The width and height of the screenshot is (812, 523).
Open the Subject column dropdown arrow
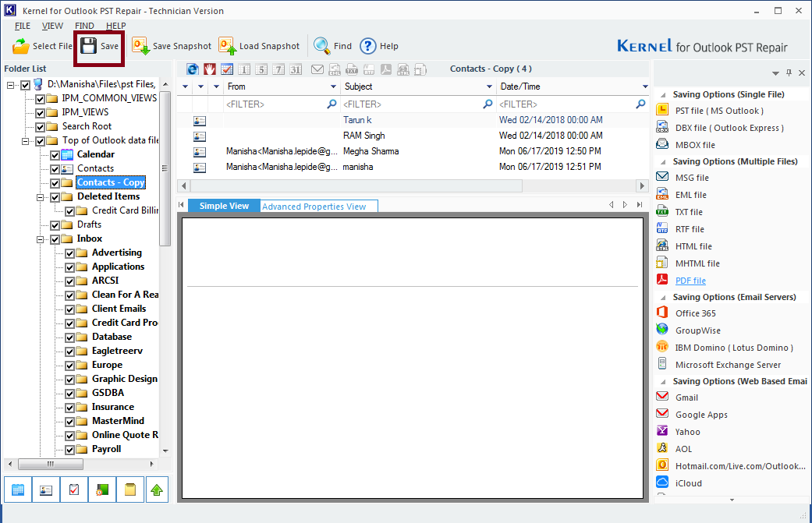point(489,87)
